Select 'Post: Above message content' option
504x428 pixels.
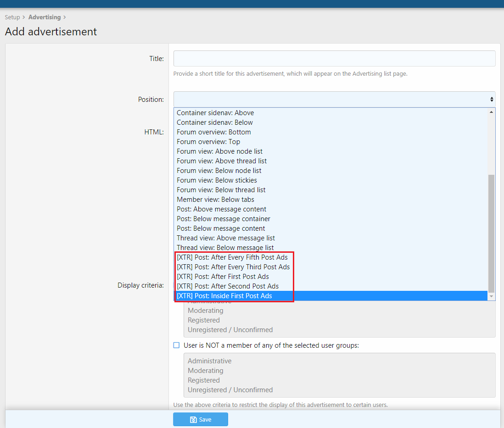221,209
